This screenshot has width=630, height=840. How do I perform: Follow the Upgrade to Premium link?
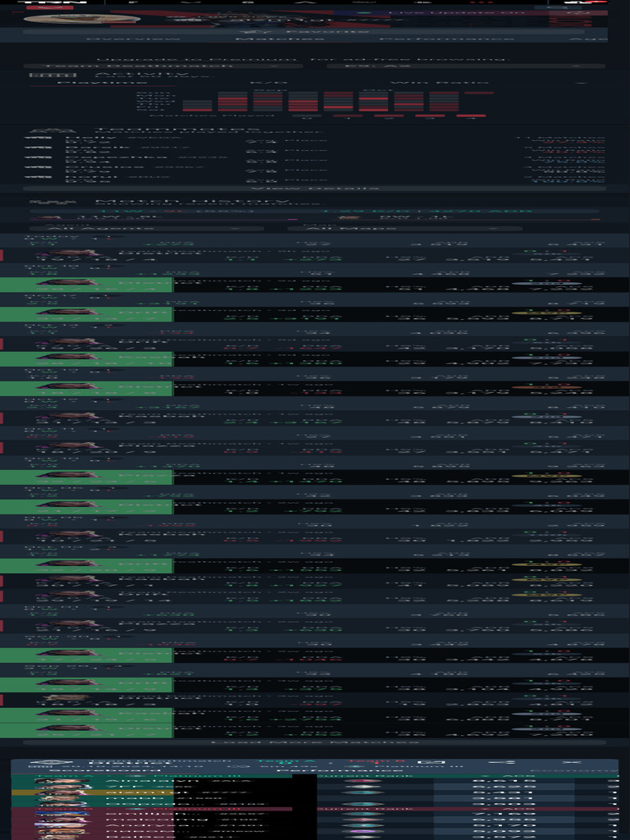[196, 59]
